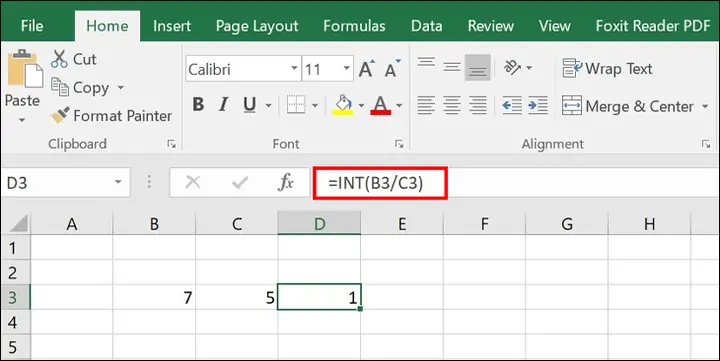Open Borders dropdown arrow
The width and height of the screenshot is (720, 361).
(315, 106)
